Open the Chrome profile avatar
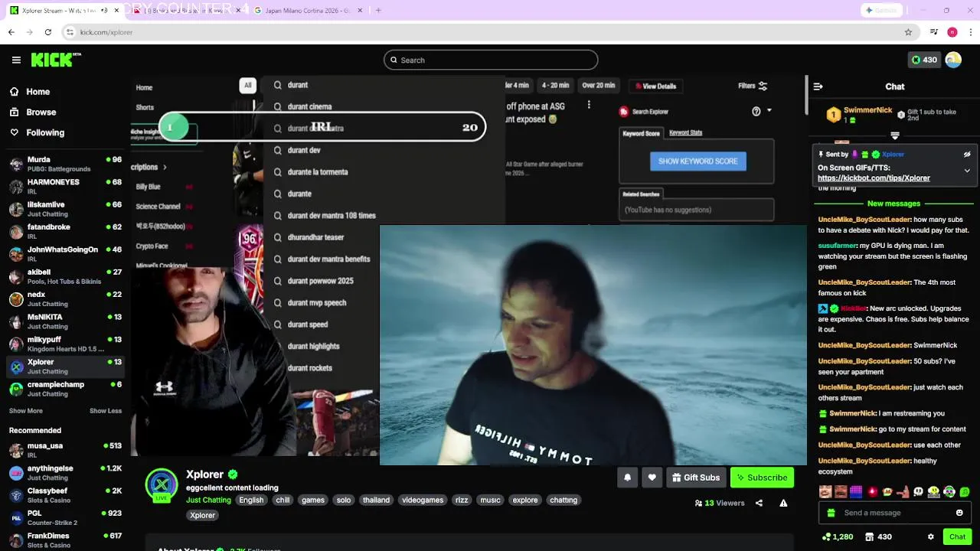This screenshot has width=980, height=551. click(x=952, y=32)
